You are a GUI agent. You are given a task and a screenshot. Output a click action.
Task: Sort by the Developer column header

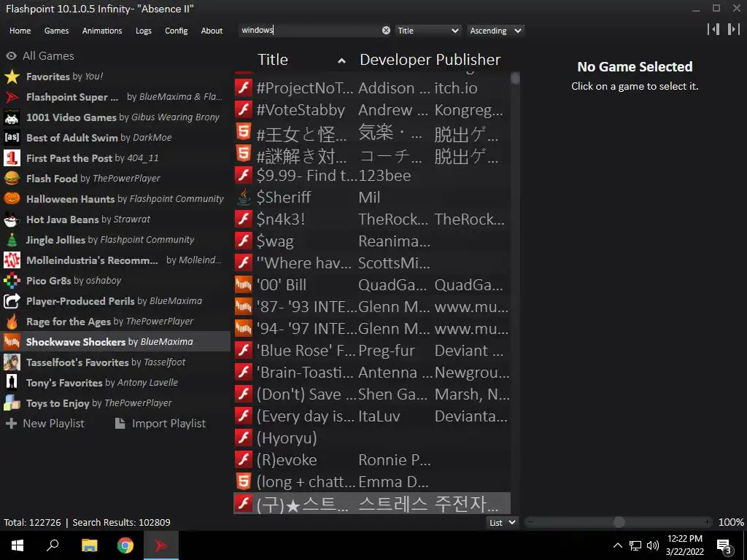[395, 60]
